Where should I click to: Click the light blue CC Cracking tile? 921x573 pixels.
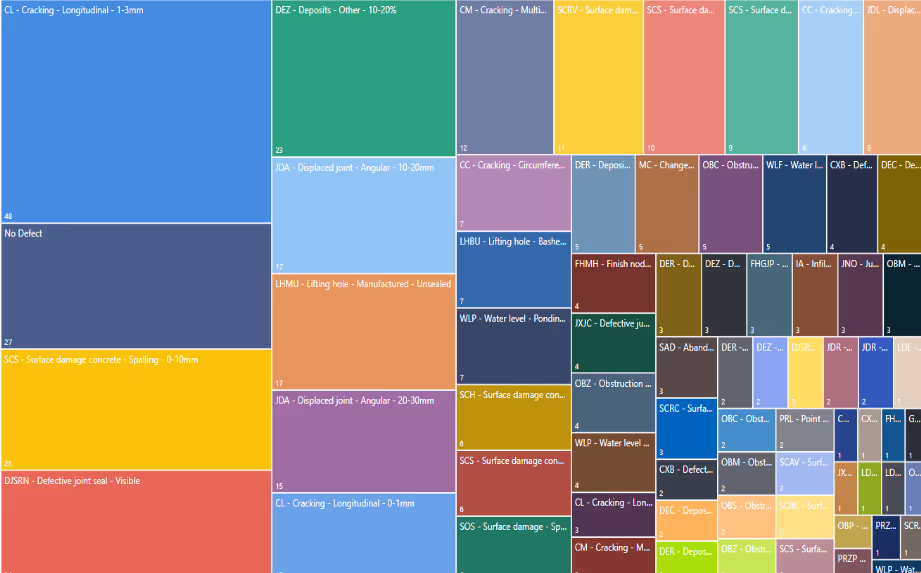tap(831, 77)
